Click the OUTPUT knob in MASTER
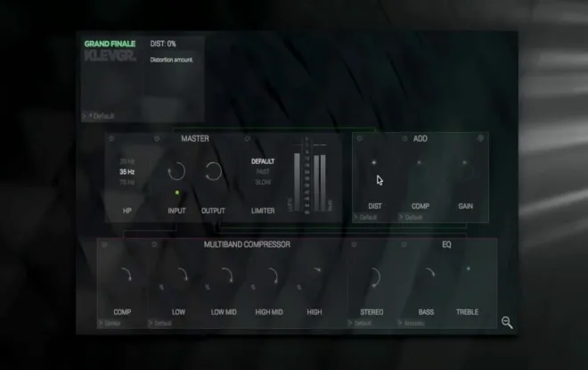588x370 pixels. coord(214,171)
